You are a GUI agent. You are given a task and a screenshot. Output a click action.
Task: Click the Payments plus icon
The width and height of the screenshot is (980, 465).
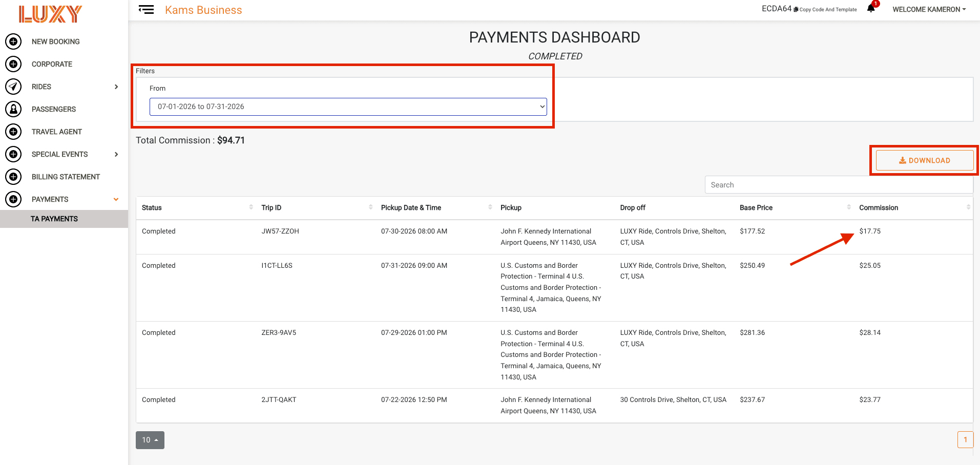(13, 199)
